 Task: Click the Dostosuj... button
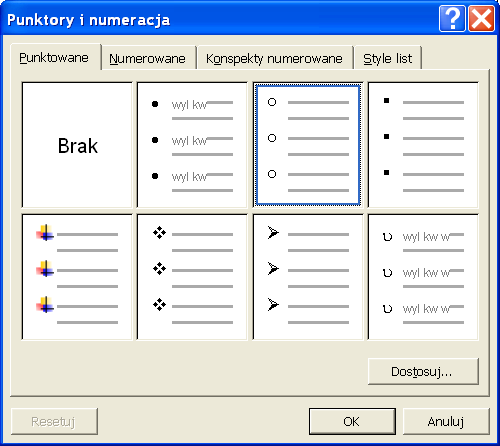tap(423, 371)
